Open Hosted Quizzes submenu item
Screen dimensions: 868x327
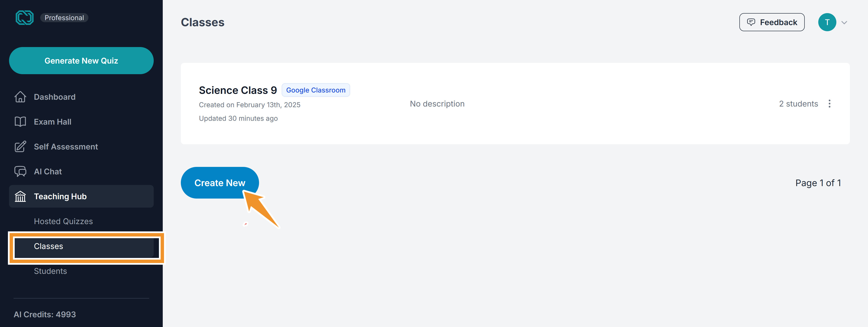click(63, 221)
